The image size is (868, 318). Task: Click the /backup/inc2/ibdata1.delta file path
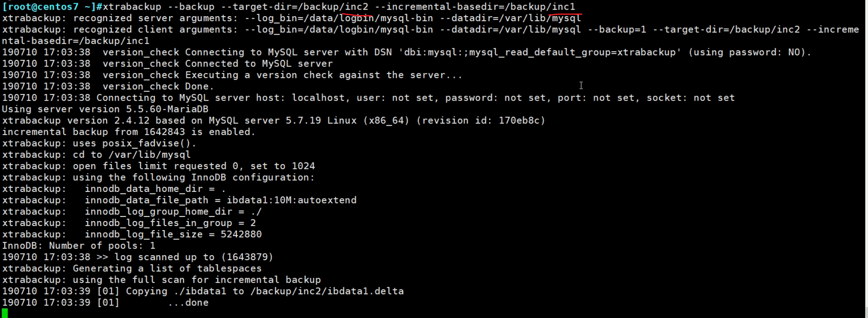click(327, 291)
